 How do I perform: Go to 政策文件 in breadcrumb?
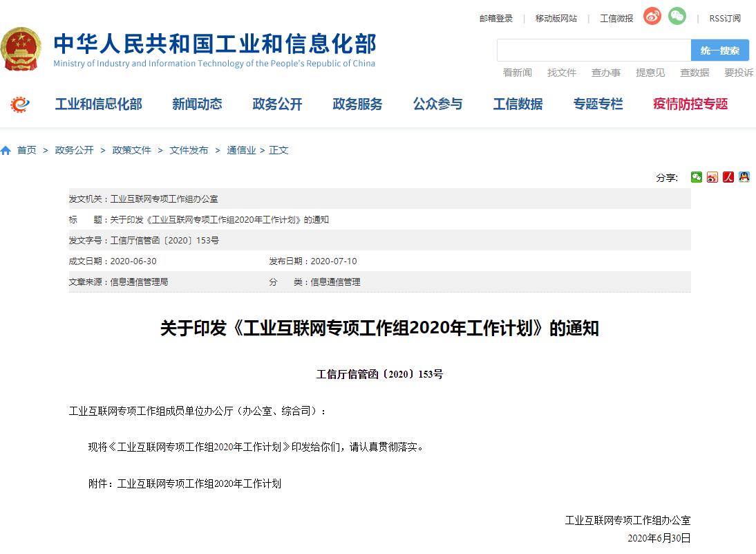[131, 151]
